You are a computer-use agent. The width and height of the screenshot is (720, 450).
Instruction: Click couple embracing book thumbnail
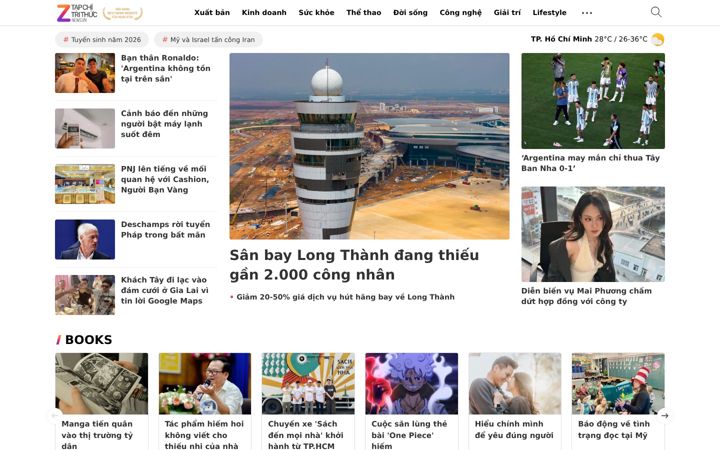click(x=515, y=383)
